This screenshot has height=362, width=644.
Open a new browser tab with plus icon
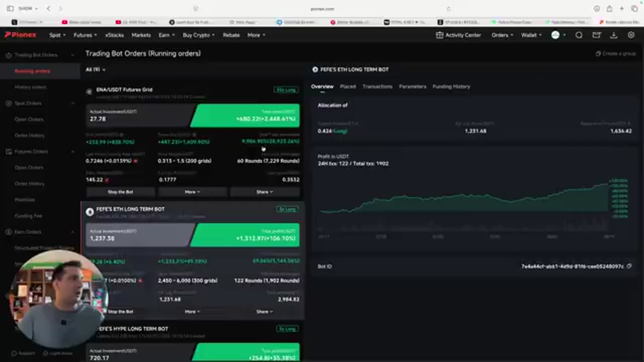pos(622,9)
